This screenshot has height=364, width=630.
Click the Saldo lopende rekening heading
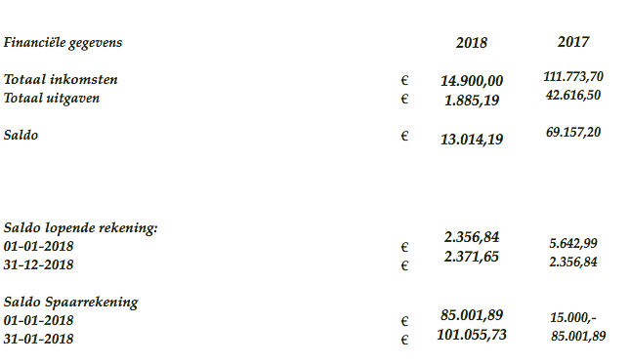[80, 228]
